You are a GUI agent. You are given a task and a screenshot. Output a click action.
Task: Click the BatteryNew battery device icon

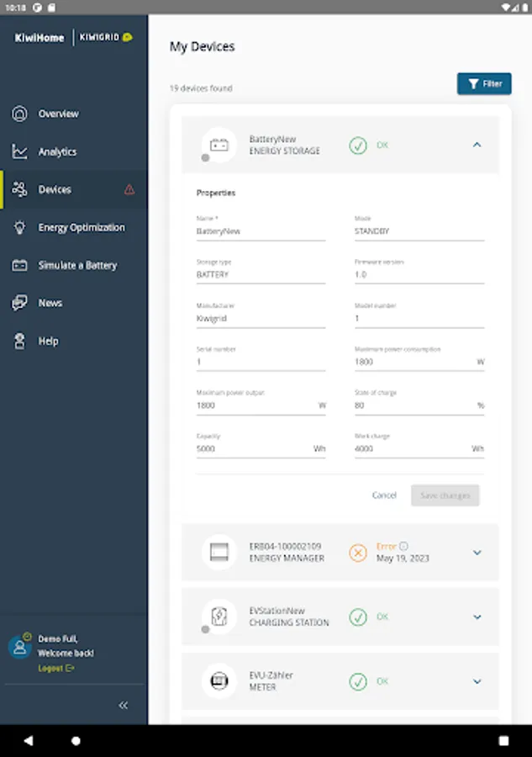coord(219,145)
